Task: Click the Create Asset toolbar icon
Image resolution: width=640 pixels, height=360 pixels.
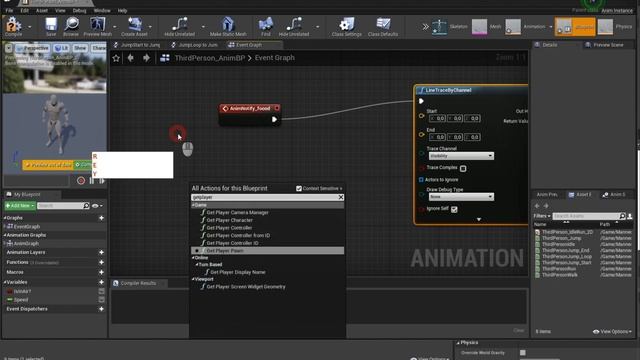Action: click(134, 24)
